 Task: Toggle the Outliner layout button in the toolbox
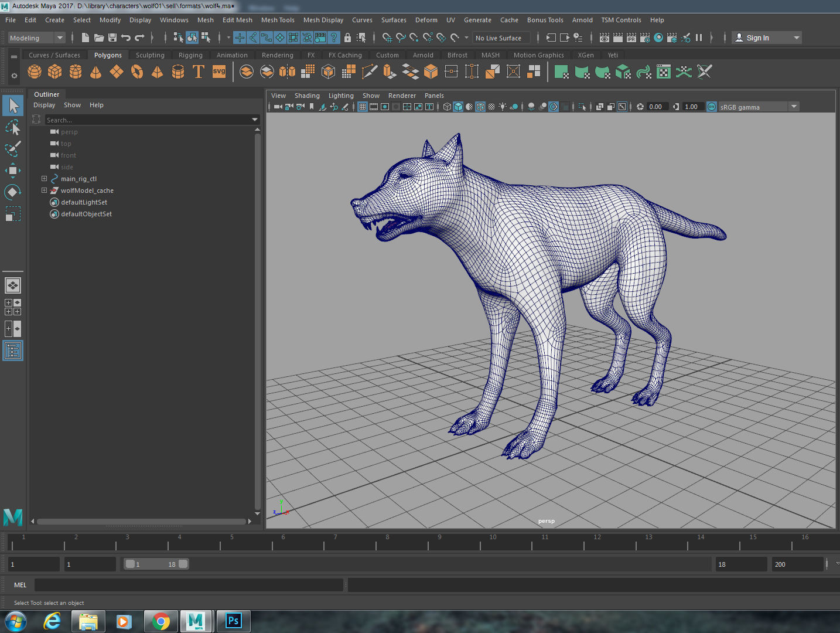(13, 350)
